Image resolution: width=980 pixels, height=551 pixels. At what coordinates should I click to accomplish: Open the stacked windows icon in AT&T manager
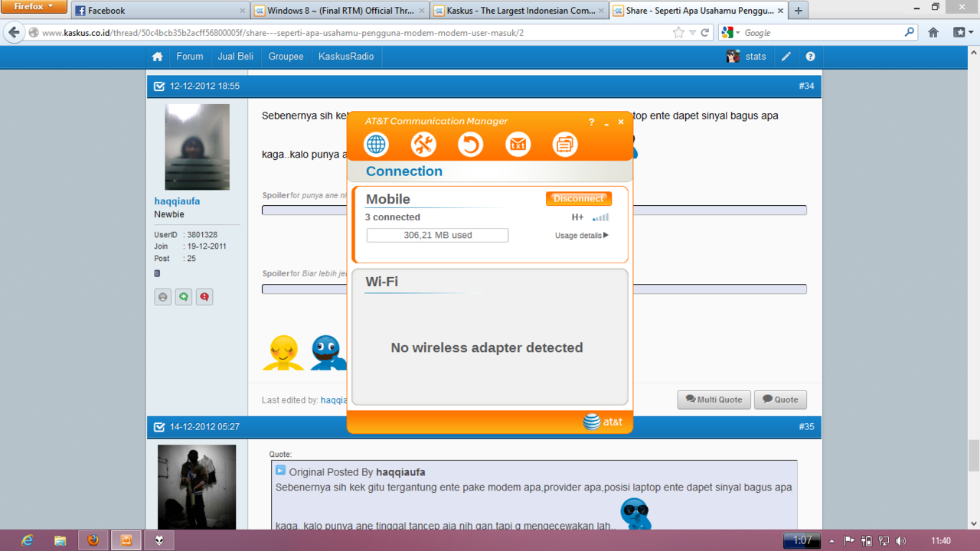[x=565, y=144]
